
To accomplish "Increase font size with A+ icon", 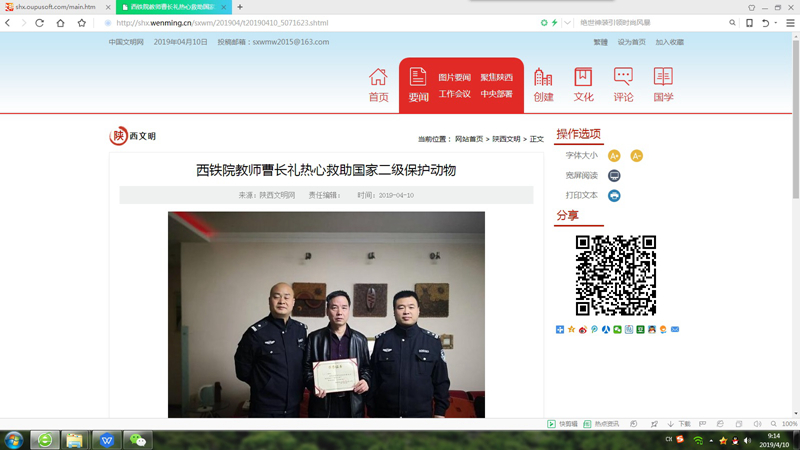I will pyautogui.click(x=614, y=156).
